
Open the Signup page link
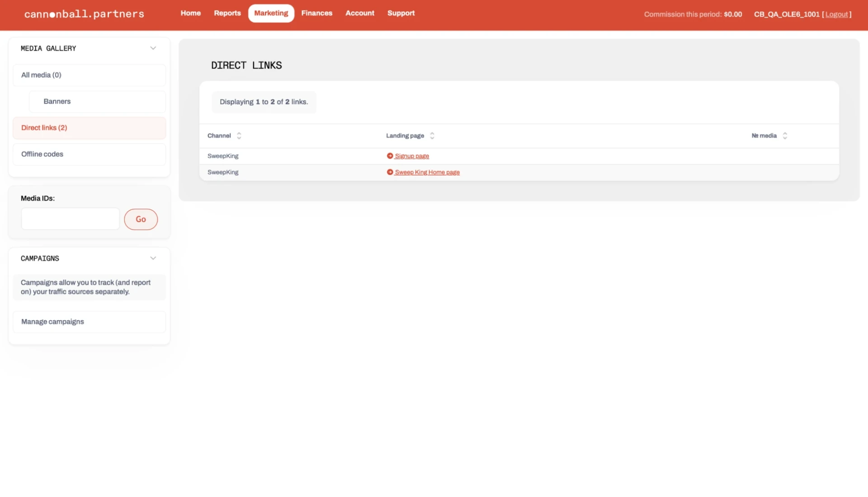pyautogui.click(x=412, y=156)
